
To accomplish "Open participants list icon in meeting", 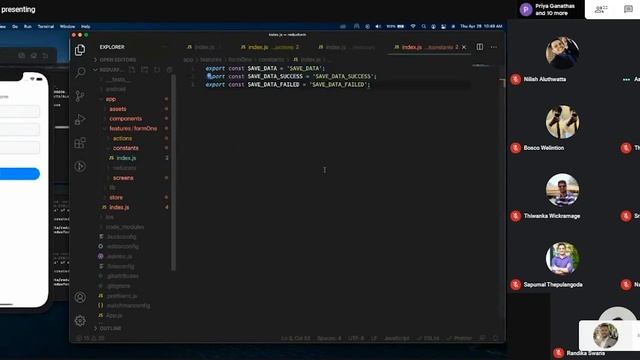I will (600, 9).
